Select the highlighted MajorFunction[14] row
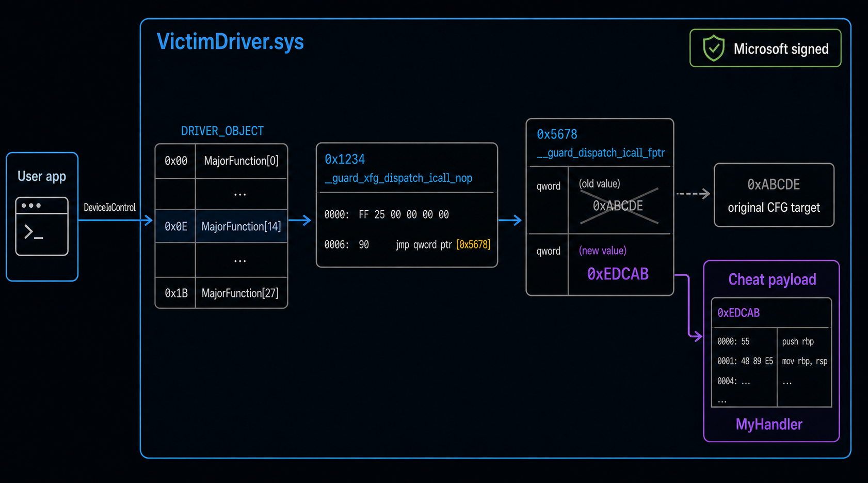 [221, 226]
